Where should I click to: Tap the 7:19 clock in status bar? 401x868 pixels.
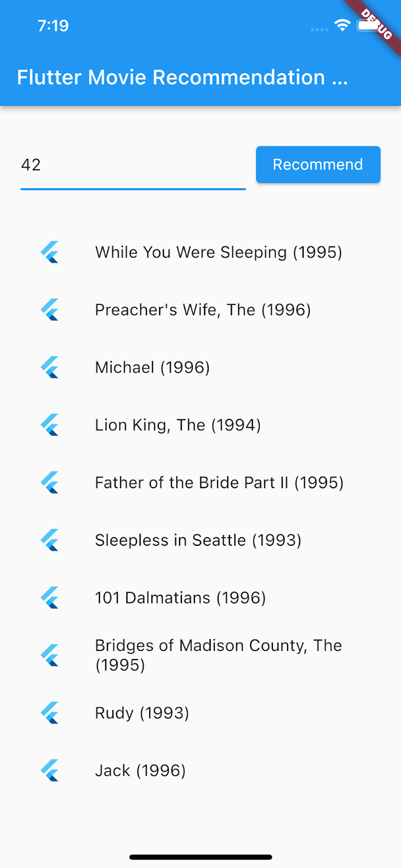53,25
